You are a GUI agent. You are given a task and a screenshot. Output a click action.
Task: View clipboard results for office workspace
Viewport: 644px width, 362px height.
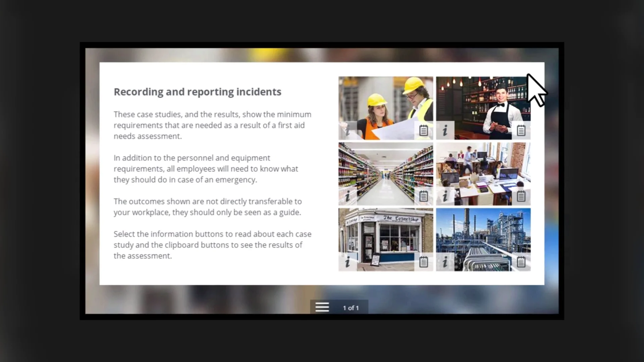[521, 196]
